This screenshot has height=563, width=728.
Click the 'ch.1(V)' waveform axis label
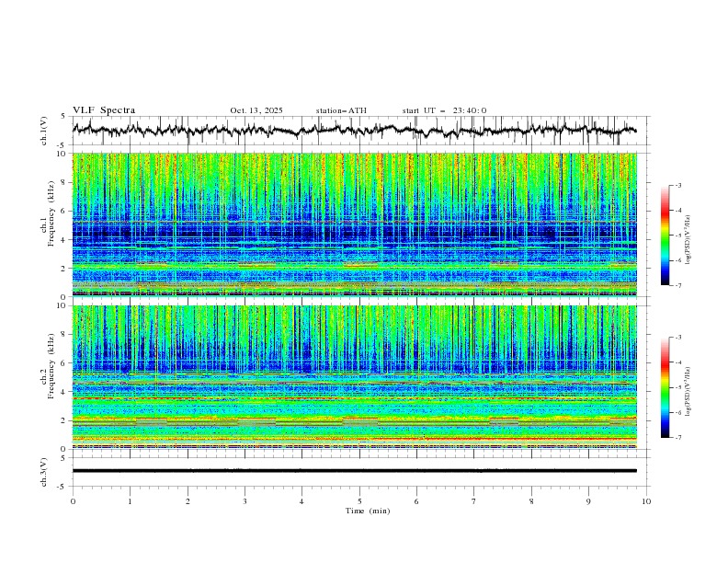[x=43, y=131]
